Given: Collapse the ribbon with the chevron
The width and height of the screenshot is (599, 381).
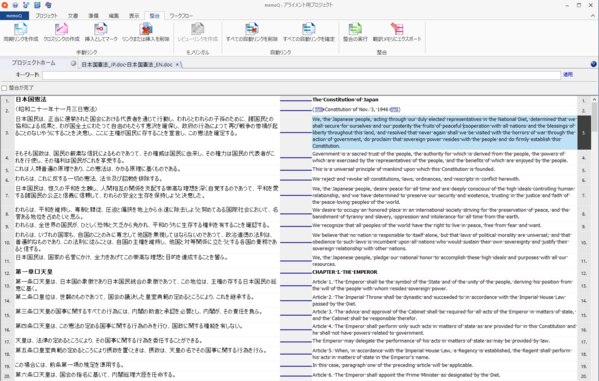Looking at the screenshot, I should point(593,16).
